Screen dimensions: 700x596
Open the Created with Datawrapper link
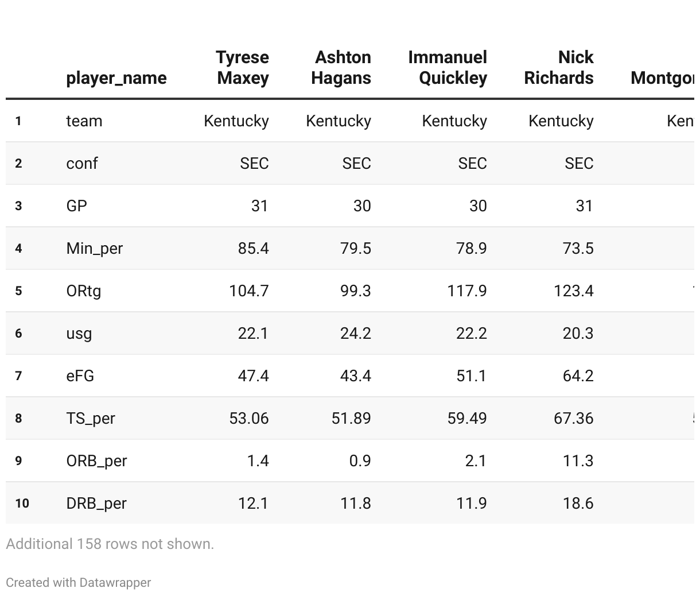pos(79,582)
